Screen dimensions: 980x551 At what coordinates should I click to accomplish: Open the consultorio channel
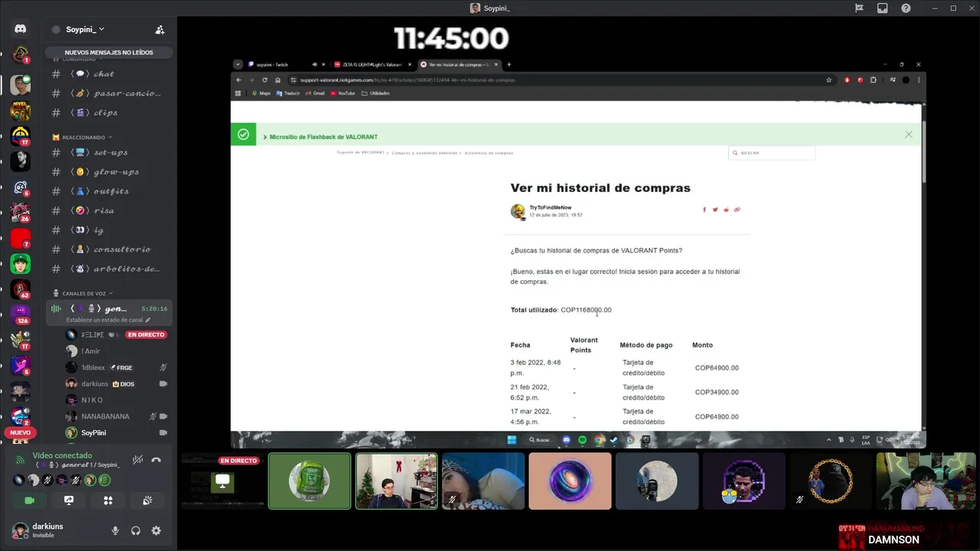[109, 249]
